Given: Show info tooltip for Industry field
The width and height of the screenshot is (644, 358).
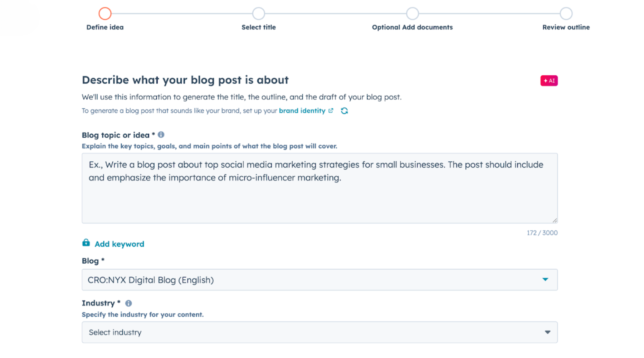Looking at the screenshot, I should [128, 303].
